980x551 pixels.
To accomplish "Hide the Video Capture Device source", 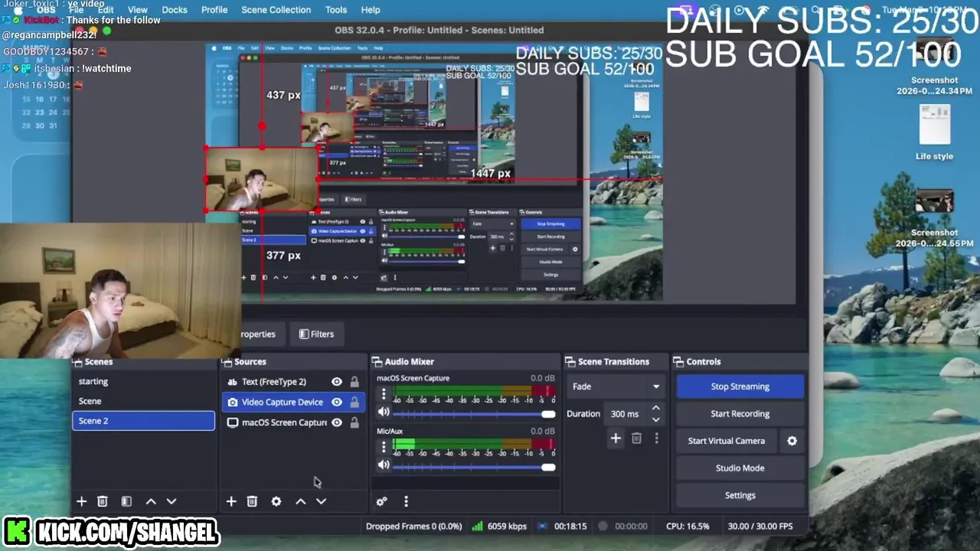I will [337, 402].
